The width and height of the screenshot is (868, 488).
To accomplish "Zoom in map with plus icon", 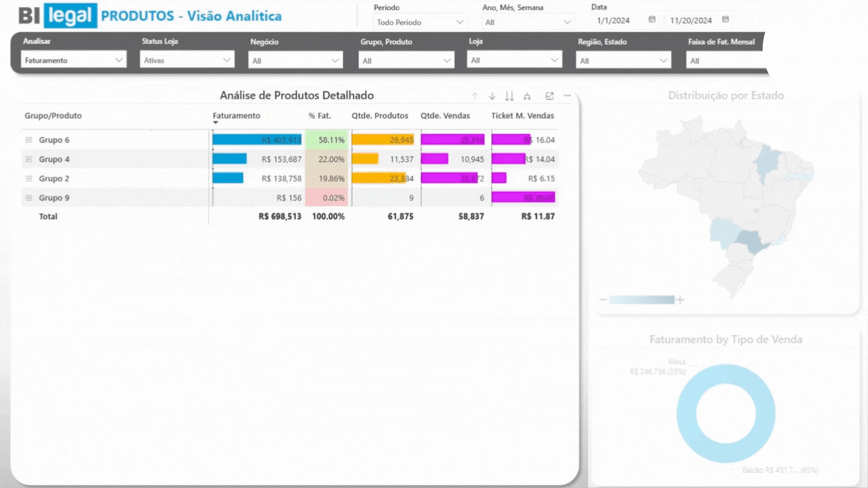I will pyautogui.click(x=680, y=300).
